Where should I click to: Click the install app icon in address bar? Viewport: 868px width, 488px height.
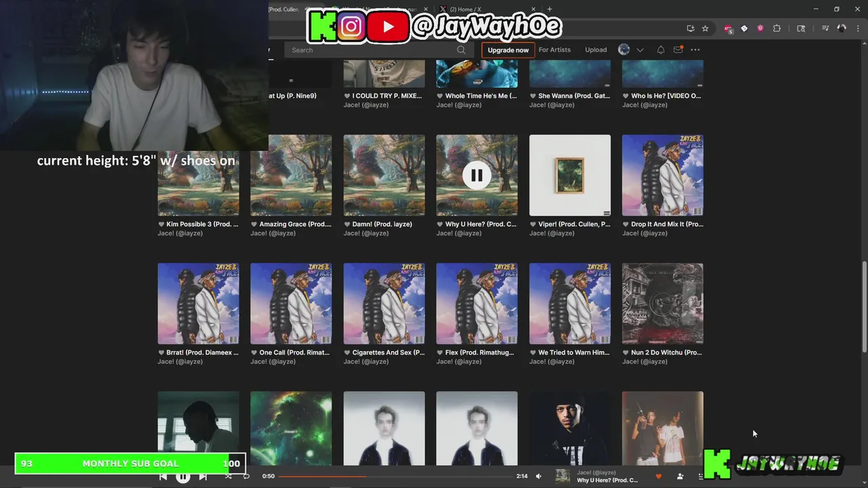pos(690,28)
